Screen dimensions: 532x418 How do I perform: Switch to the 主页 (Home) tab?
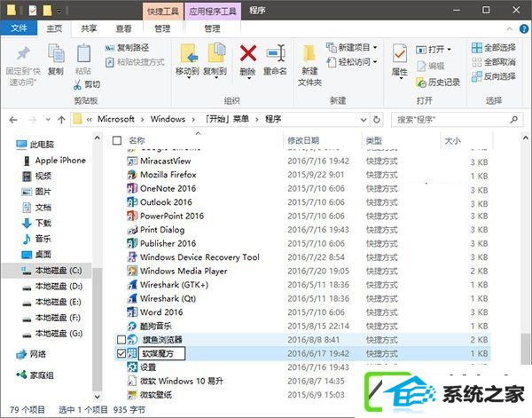(54, 28)
